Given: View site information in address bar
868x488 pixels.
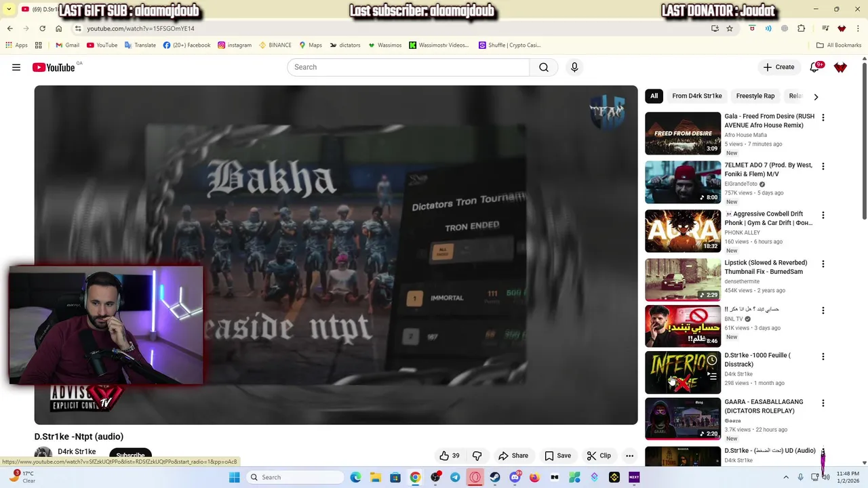Looking at the screenshot, I should (x=78, y=28).
